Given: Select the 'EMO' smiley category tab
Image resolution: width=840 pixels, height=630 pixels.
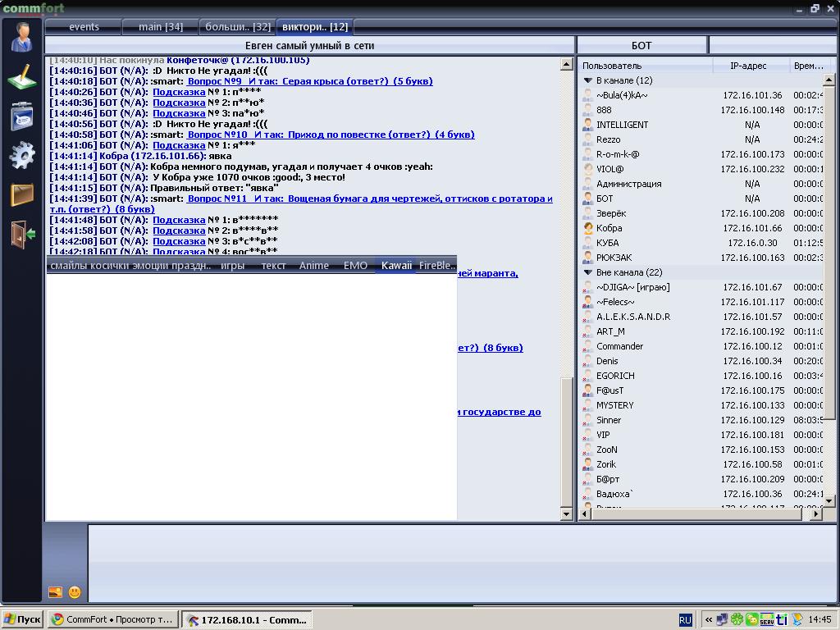Looking at the screenshot, I should coord(355,266).
